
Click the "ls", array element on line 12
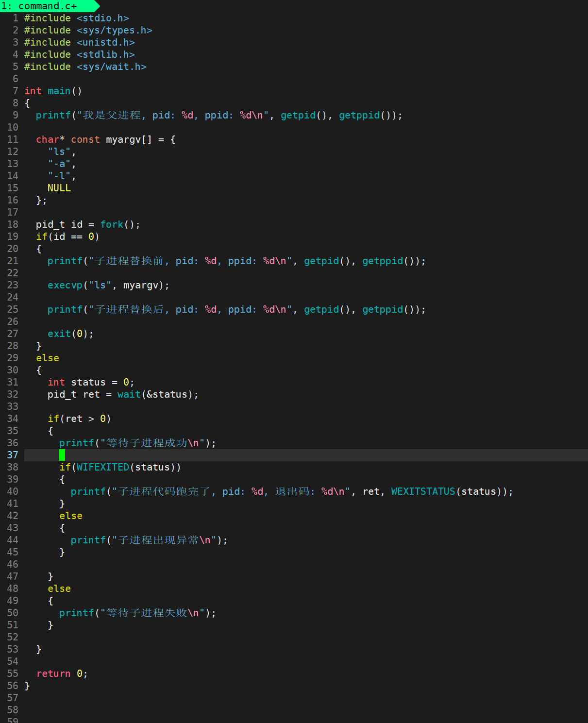click(x=62, y=151)
